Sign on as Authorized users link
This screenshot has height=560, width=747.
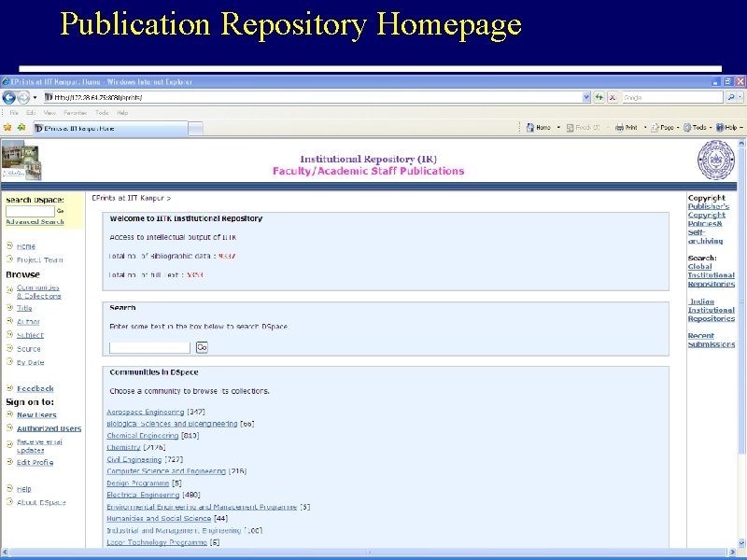click(x=49, y=428)
